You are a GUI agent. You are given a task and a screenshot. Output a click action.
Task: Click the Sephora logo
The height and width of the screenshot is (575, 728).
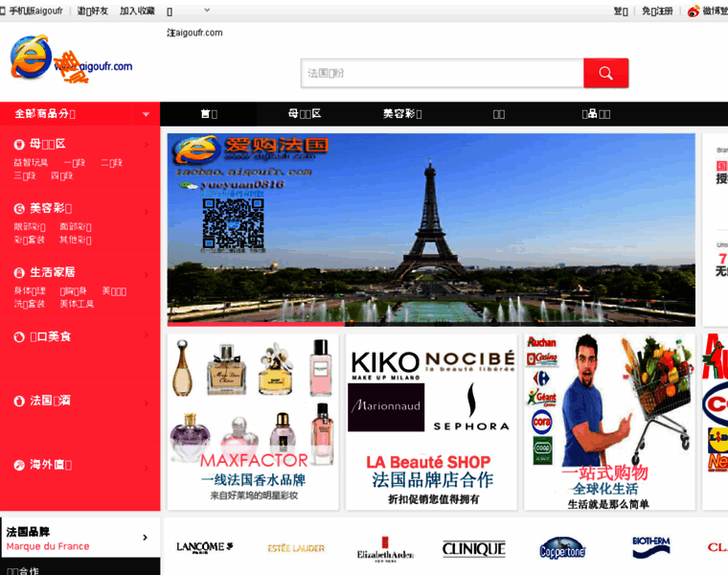click(x=471, y=407)
